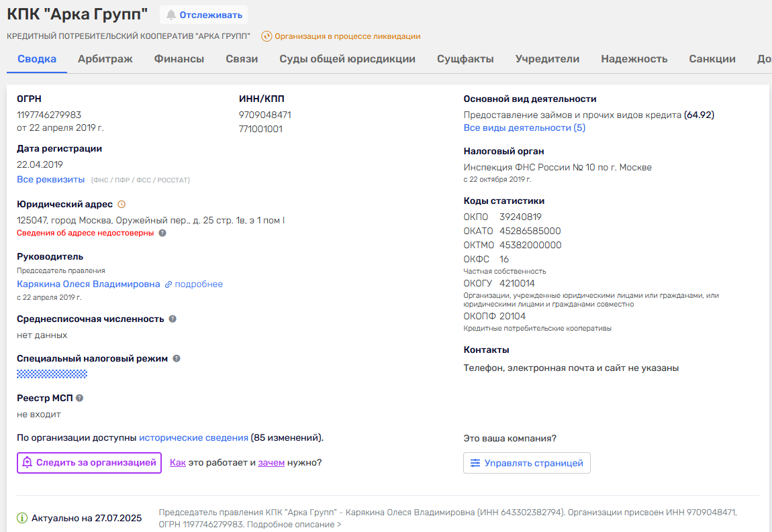
Task: Click the зачем link
Action: [x=271, y=463]
